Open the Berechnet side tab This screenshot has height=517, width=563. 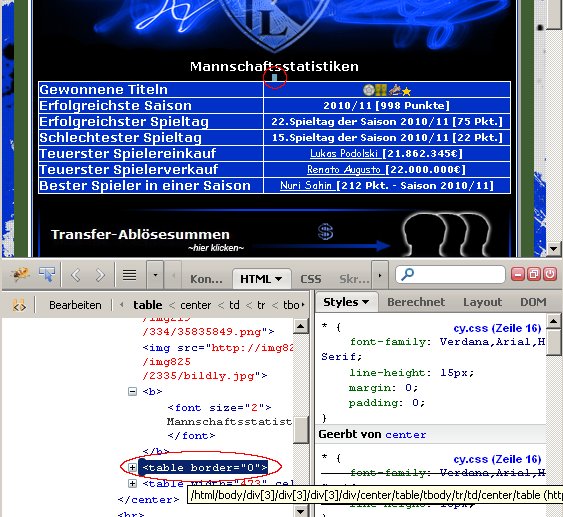point(416,302)
